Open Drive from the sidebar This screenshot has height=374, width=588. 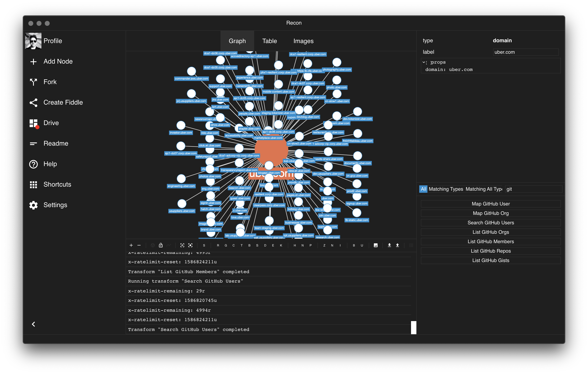coord(51,123)
